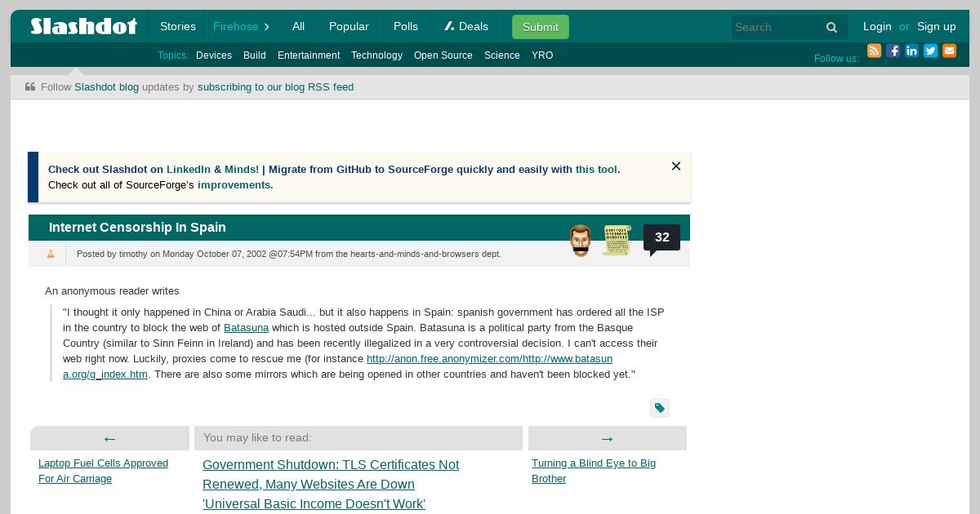This screenshot has width=980, height=514.
Task: Click the newsletter email icon
Action: 949,51
